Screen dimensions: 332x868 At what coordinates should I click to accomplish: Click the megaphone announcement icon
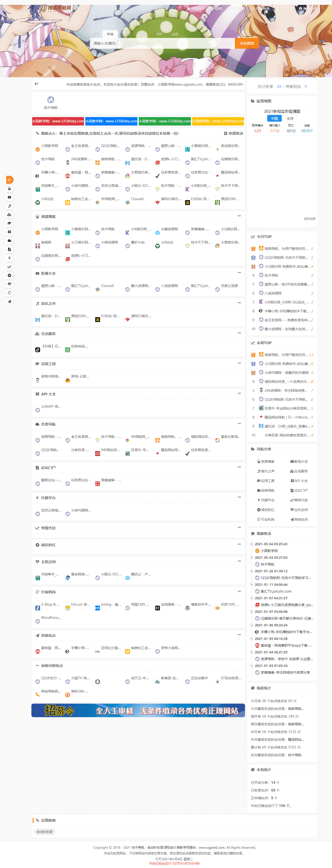36,84
